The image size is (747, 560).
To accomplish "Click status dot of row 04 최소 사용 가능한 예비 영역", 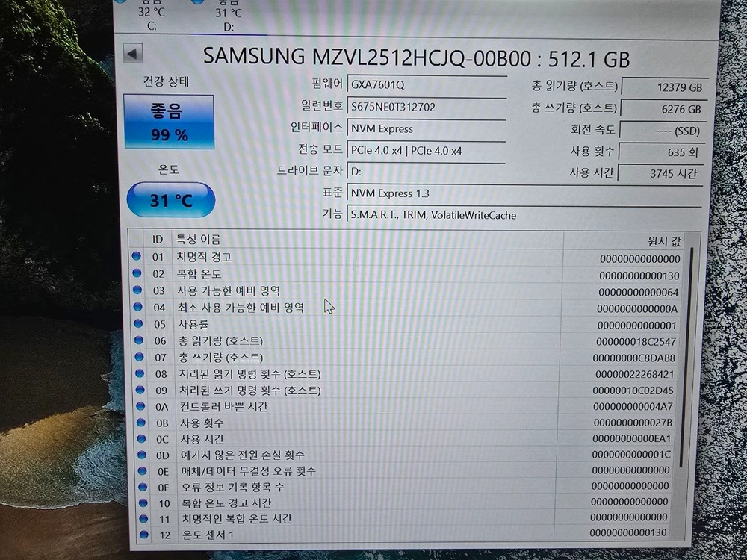I will tap(138, 307).
